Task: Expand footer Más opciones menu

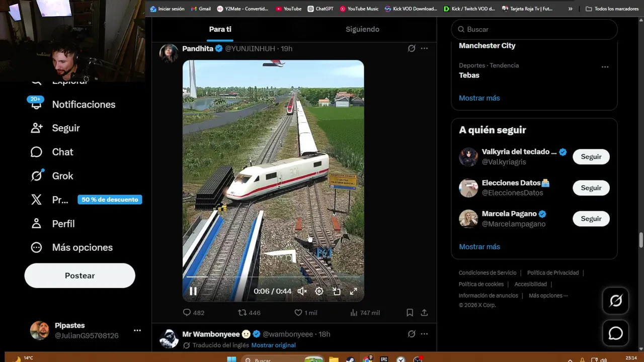Action: [x=548, y=296]
